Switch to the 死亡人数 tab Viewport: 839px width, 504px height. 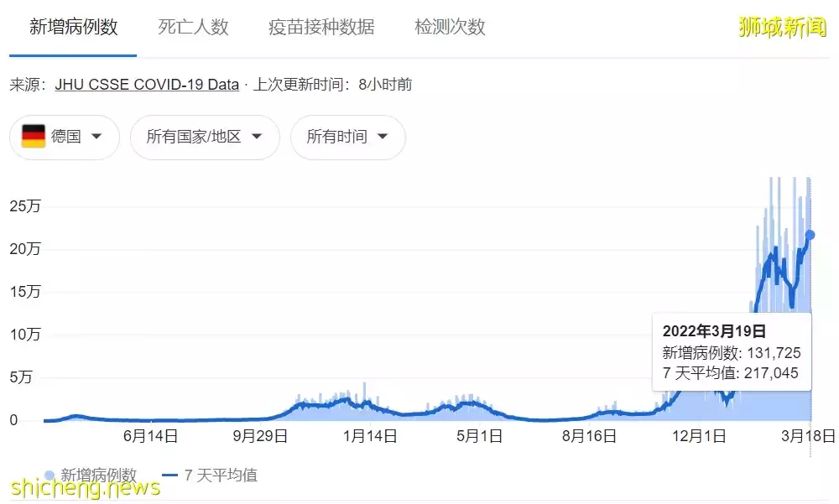pos(192,27)
